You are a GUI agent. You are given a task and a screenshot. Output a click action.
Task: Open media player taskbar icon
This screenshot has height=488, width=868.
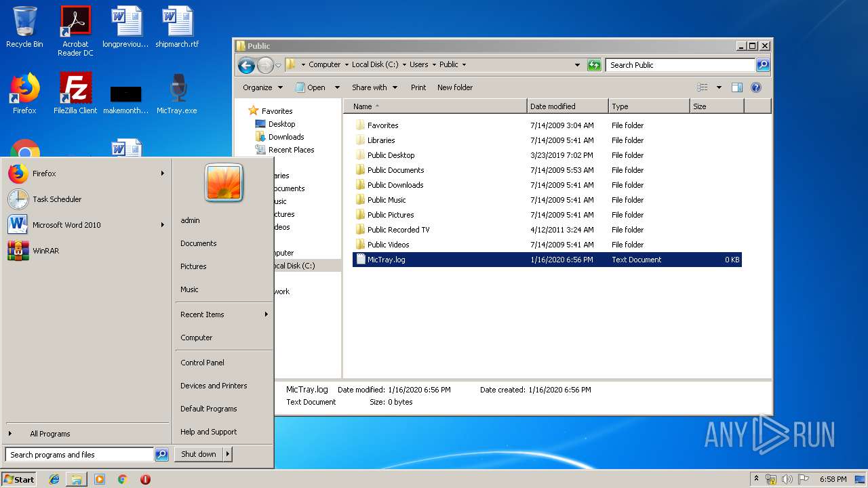[100, 479]
